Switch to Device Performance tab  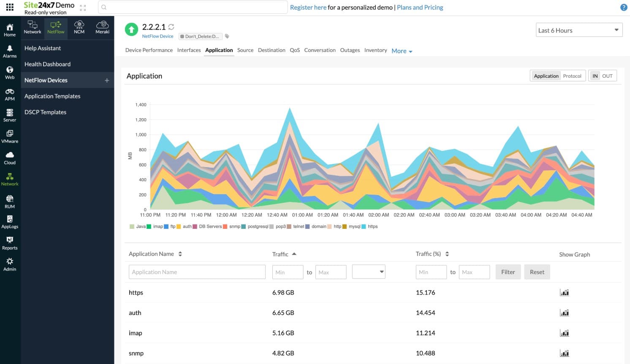[x=149, y=50]
